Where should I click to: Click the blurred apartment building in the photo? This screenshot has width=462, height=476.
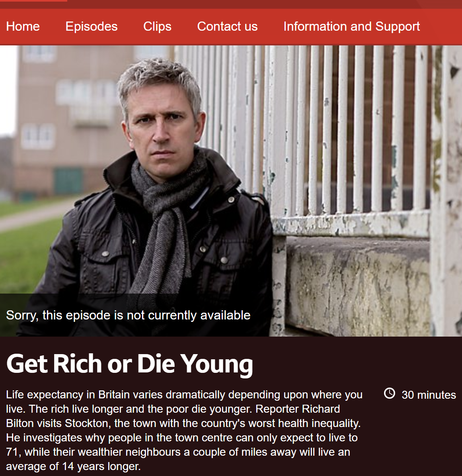(73, 121)
